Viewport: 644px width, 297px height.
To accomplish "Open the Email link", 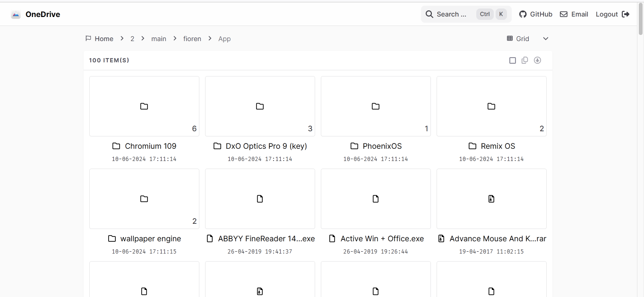I will click(x=574, y=14).
